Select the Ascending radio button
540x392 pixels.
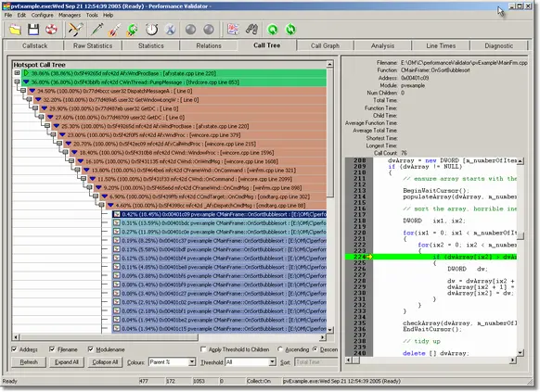(x=280, y=349)
